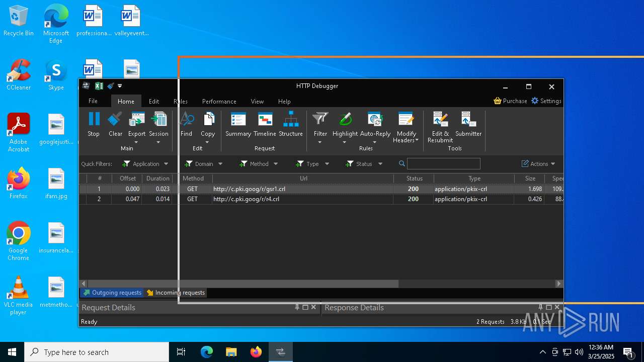Switch to the Edit ribbon tab
This screenshot has height=362, width=644.
tap(154, 101)
